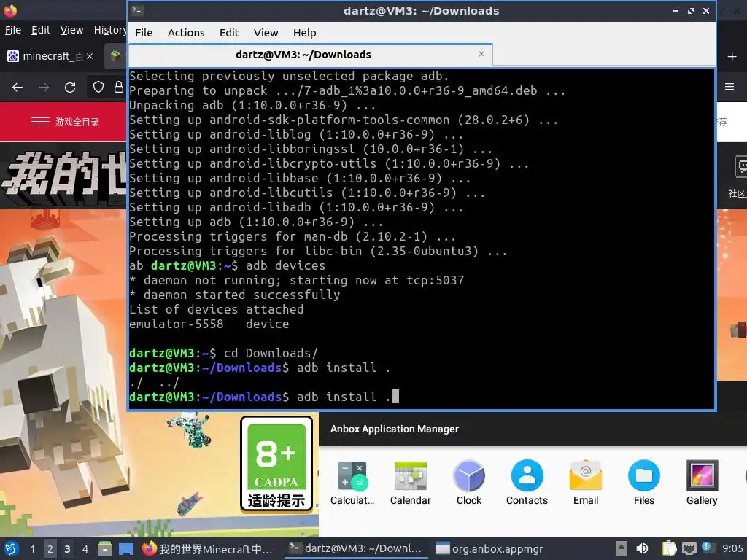Screen dimensions: 747x560
Task: Click the 'List of devices attached' text
Action: pos(216,309)
